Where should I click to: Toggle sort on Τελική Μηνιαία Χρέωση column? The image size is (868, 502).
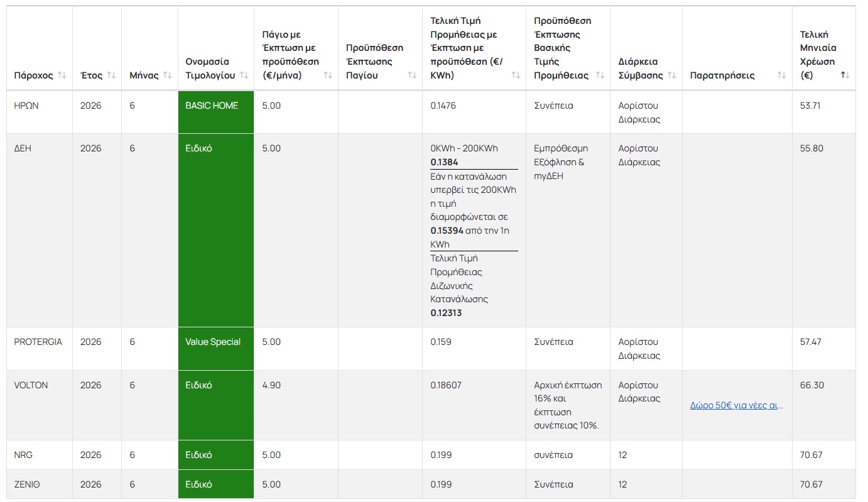tap(845, 75)
